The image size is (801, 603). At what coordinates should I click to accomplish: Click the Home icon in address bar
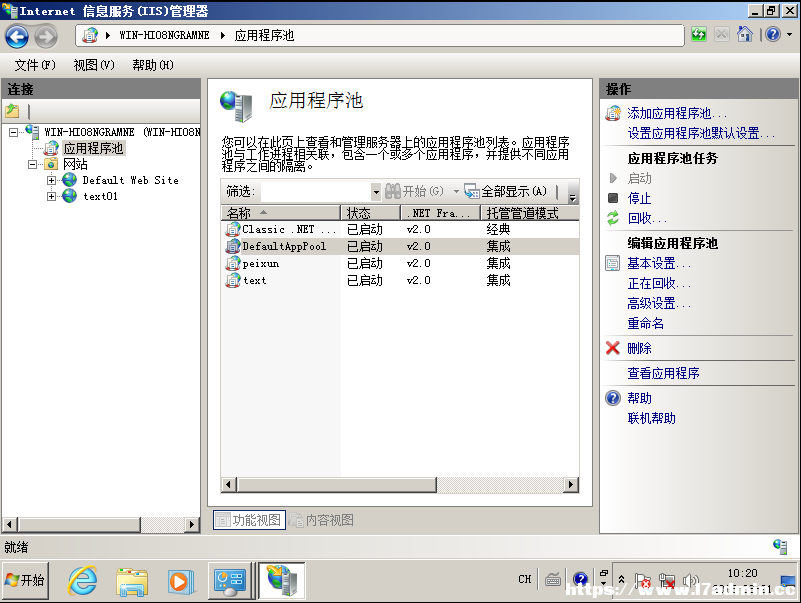(x=744, y=35)
